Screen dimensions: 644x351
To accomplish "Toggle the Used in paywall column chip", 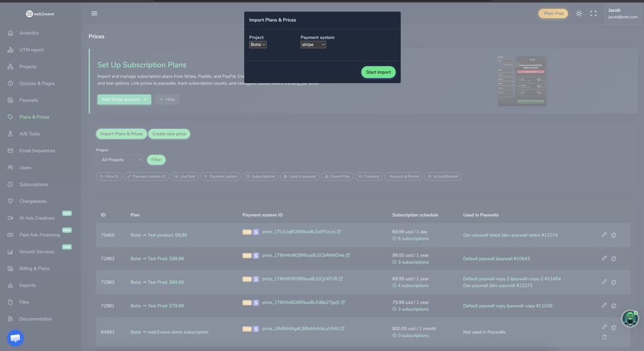I will click(x=299, y=176).
